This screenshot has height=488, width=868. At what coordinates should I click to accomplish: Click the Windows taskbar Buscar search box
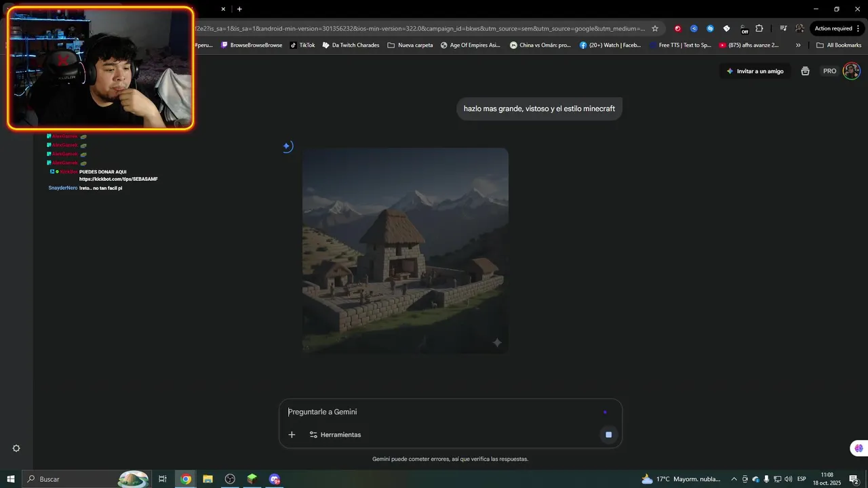87,479
